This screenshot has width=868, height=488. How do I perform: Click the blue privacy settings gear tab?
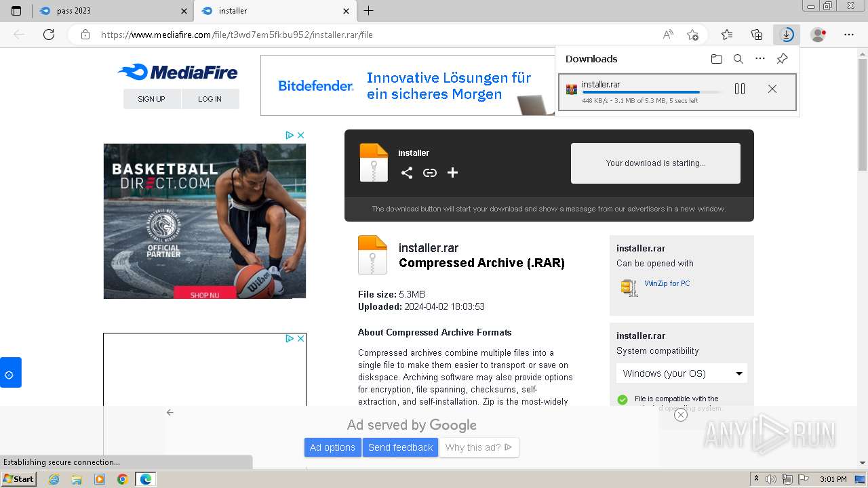(10, 373)
